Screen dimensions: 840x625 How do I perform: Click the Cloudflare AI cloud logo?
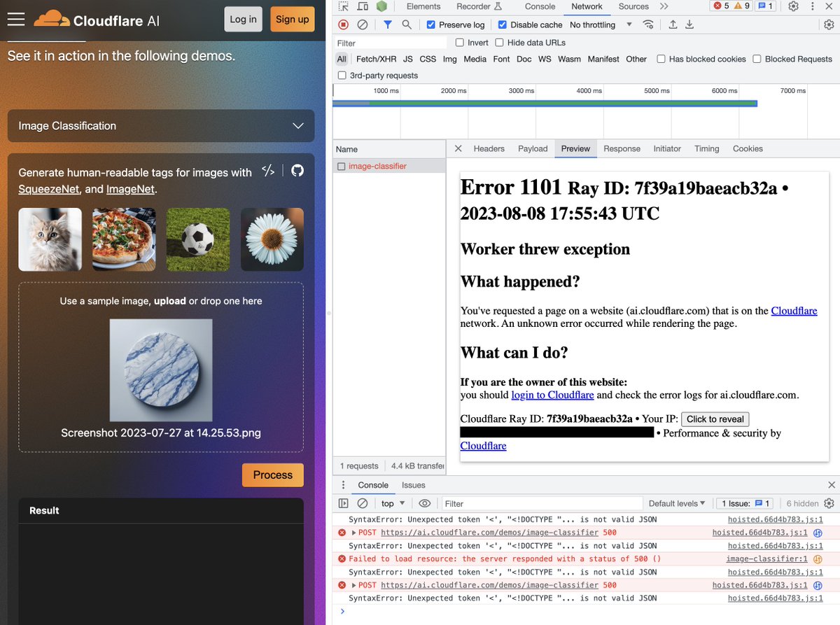[x=52, y=19]
